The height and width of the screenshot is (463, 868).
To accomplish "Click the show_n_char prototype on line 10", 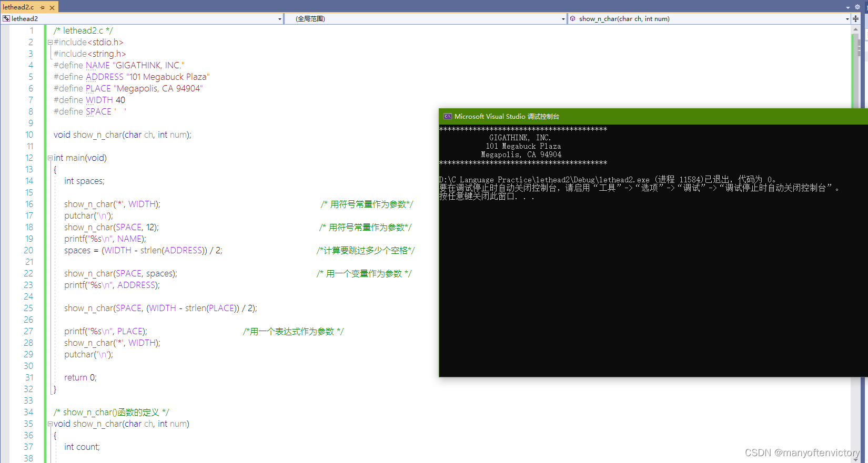I will pos(123,135).
